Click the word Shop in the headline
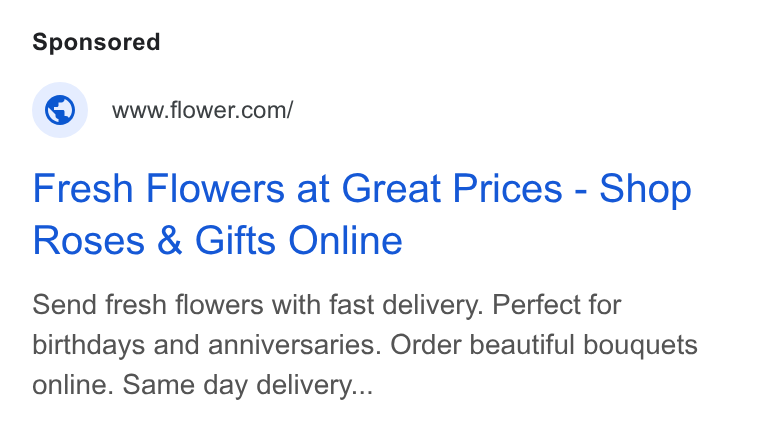The height and width of the screenshot is (426, 760). pyautogui.click(x=645, y=189)
